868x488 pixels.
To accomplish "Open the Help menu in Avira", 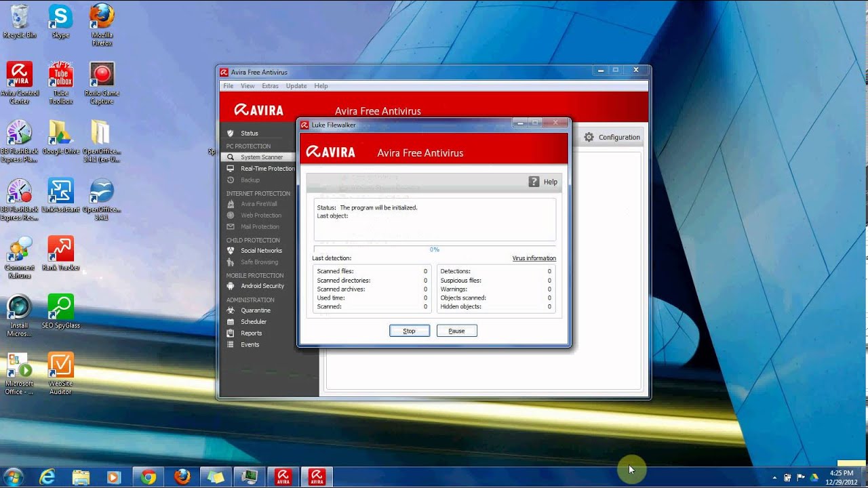I will tap(321, 86).
